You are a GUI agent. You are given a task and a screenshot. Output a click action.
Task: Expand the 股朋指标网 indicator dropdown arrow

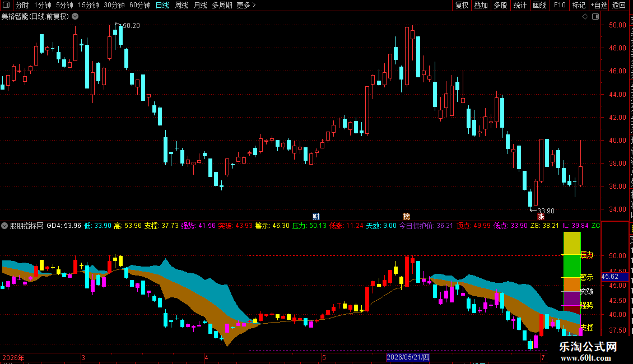tap(4, 226)
